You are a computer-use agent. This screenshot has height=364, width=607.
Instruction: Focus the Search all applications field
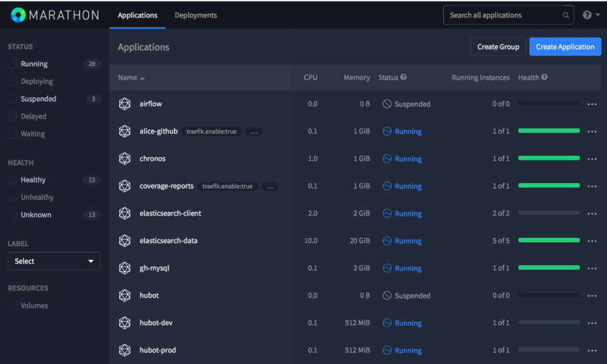click(x=508, y=15)
